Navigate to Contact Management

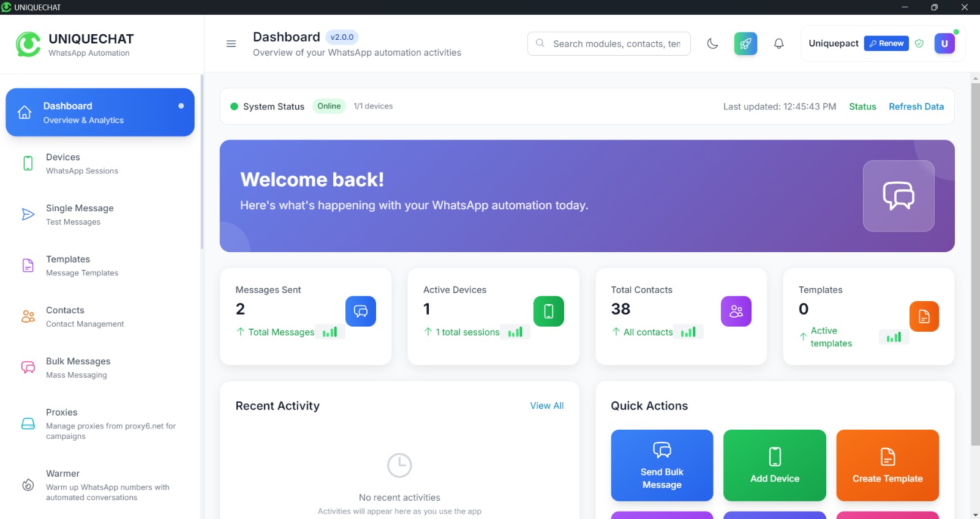[x=100, y=316]
